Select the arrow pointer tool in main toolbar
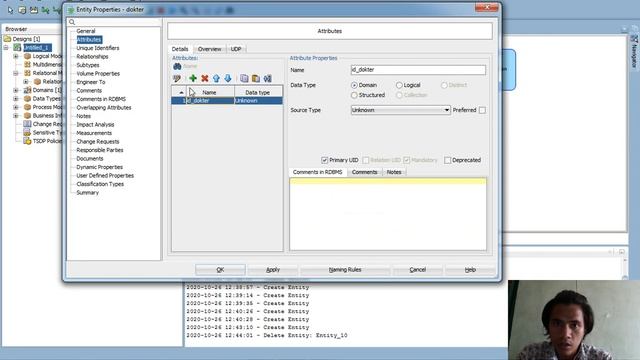This screenshot has width=640, height=360. click(x=10, y=10)
